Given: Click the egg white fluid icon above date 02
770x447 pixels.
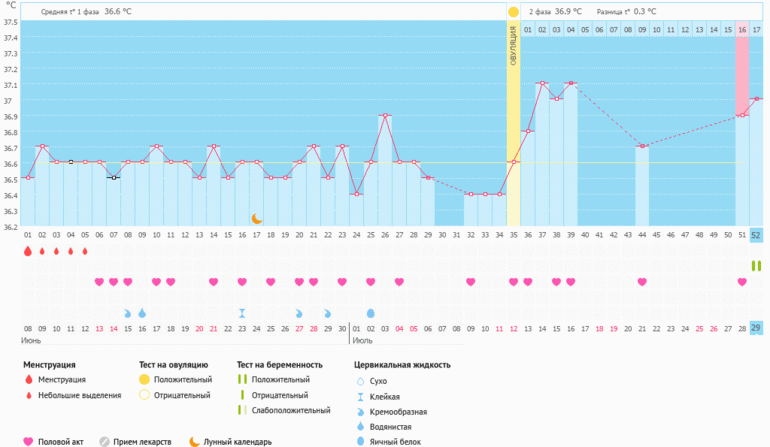Looking at the screenshot, I should point(370,313).
